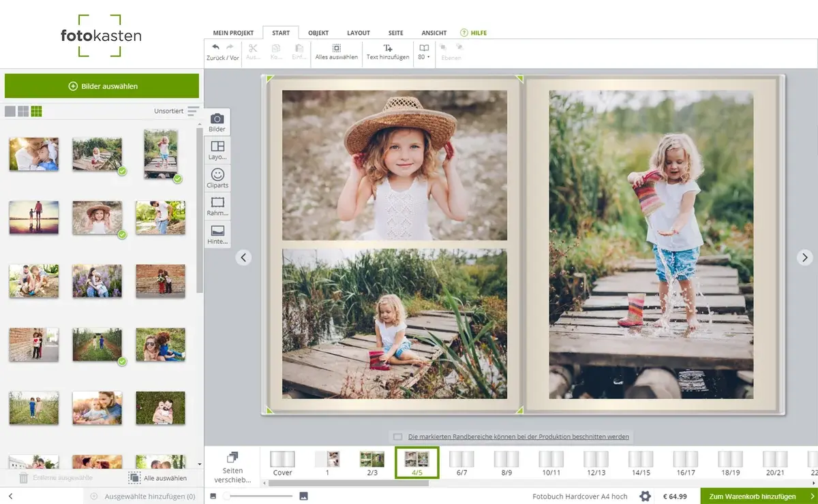
Task: Select the Cover page thumbnail
Action: click(x=282, y=463)
